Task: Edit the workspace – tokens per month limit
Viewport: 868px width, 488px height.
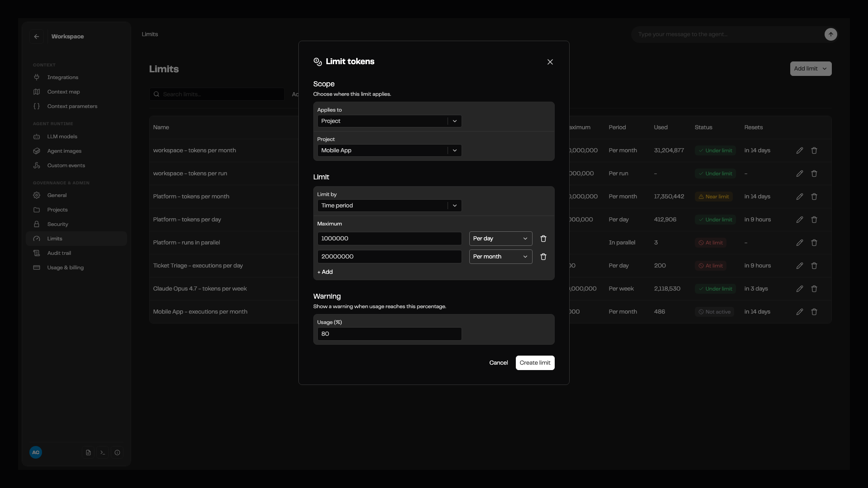Action: point(799,150)
